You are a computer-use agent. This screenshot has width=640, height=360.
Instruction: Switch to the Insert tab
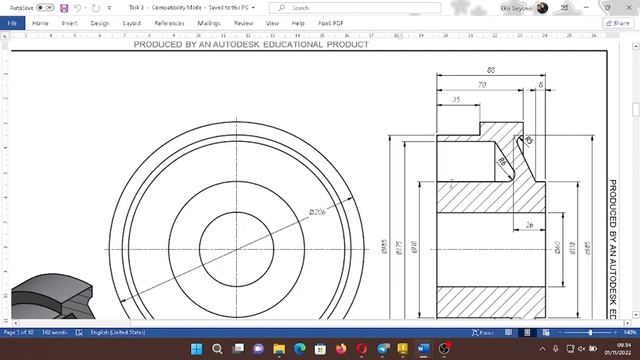pos(69,23)
